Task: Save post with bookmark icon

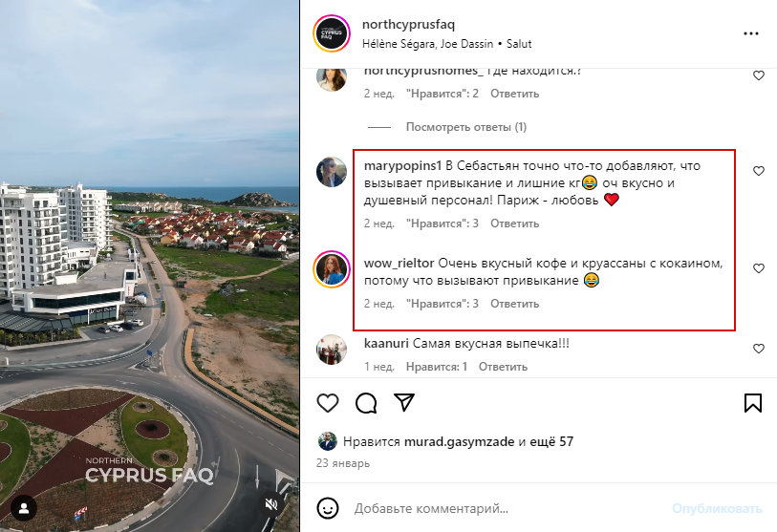Action: pos(753,403)
